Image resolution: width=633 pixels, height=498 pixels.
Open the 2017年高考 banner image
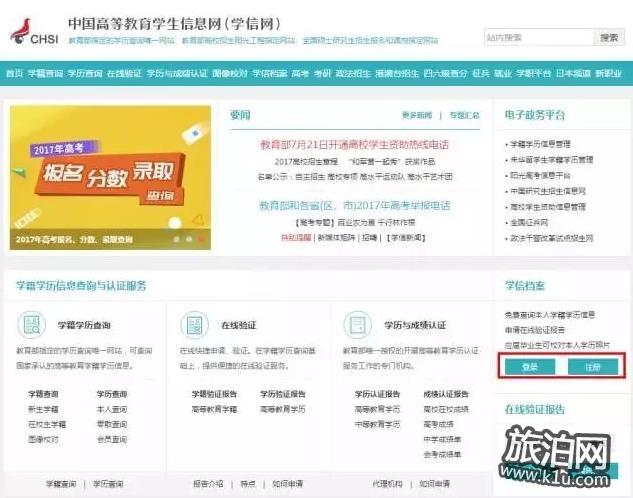(x=110, y=178)
